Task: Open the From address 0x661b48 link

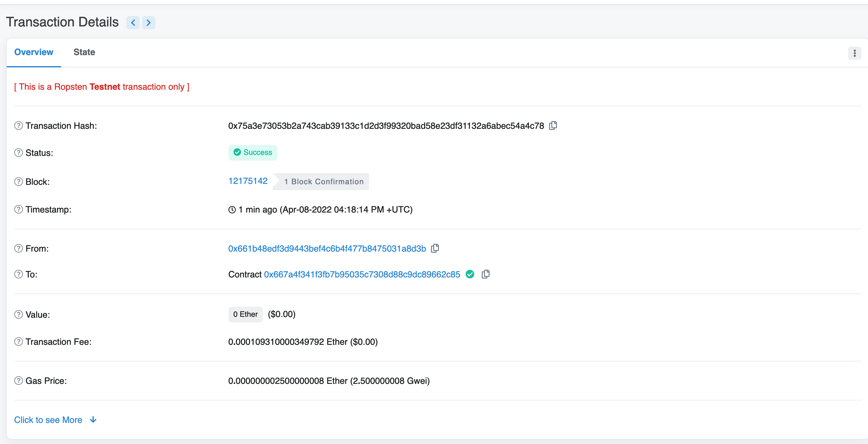Action: coord(327,248)
